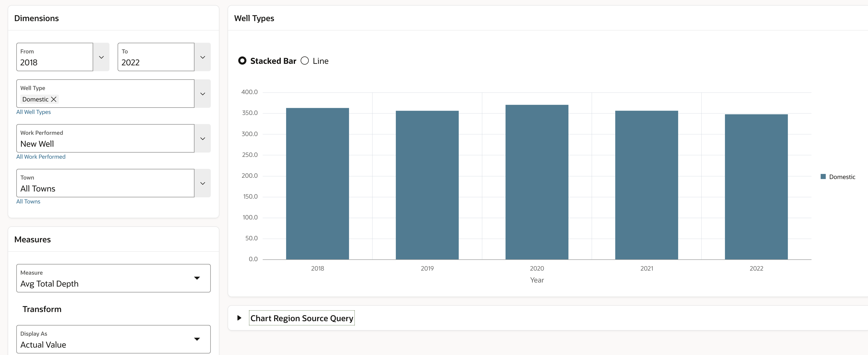
Task: Open the Measure dropdown arrow
Action: point(197,278)
